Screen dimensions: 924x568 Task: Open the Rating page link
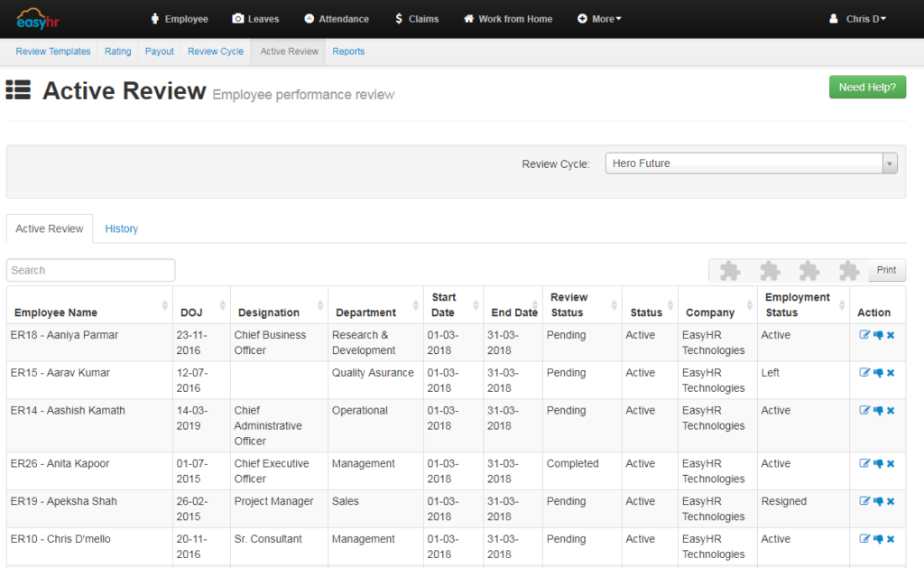point(117,51)
